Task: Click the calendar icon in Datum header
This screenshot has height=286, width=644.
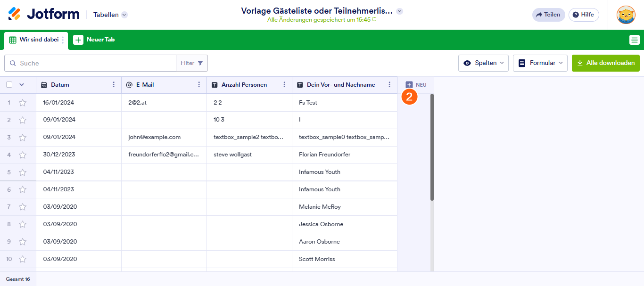Action: 44,85
